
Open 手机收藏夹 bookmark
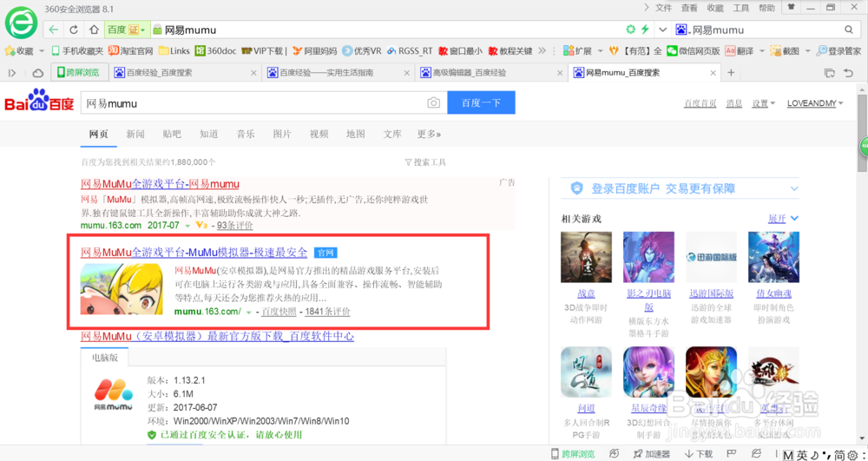pyautogui.click(x=77, y=51)
